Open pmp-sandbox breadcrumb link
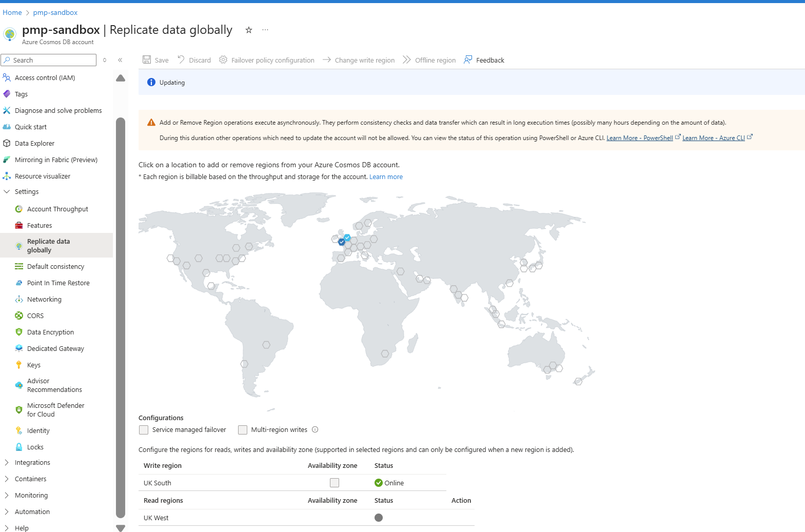Image resolution: width=805 pixels, height=532 pixels. [x=55, y=12]
